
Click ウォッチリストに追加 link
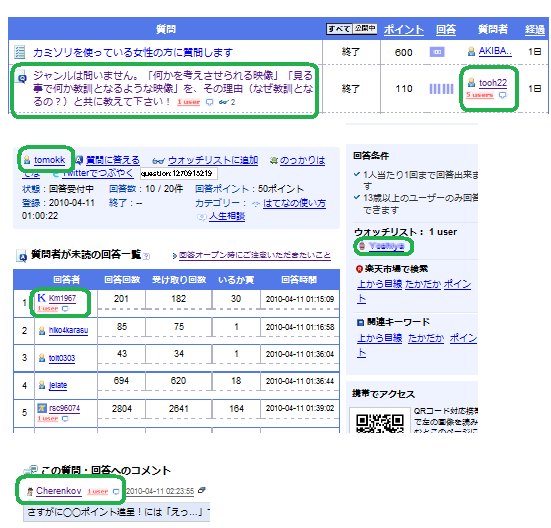213,160
